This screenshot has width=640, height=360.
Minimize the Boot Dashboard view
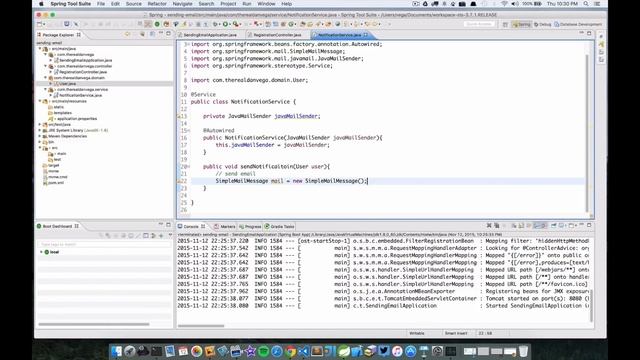click(x=161, y=225)
